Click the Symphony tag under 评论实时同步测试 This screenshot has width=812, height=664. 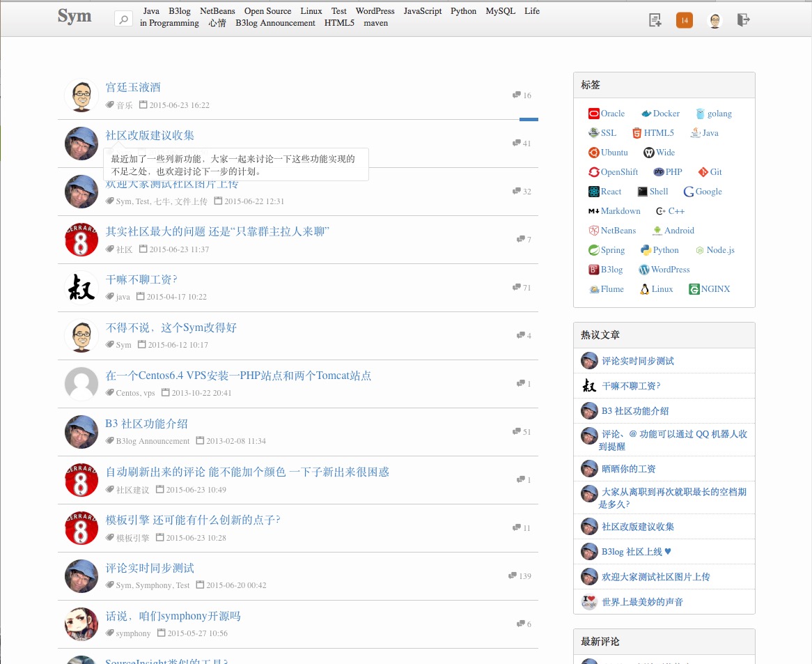pyautogui.click(x=153, y=585)
